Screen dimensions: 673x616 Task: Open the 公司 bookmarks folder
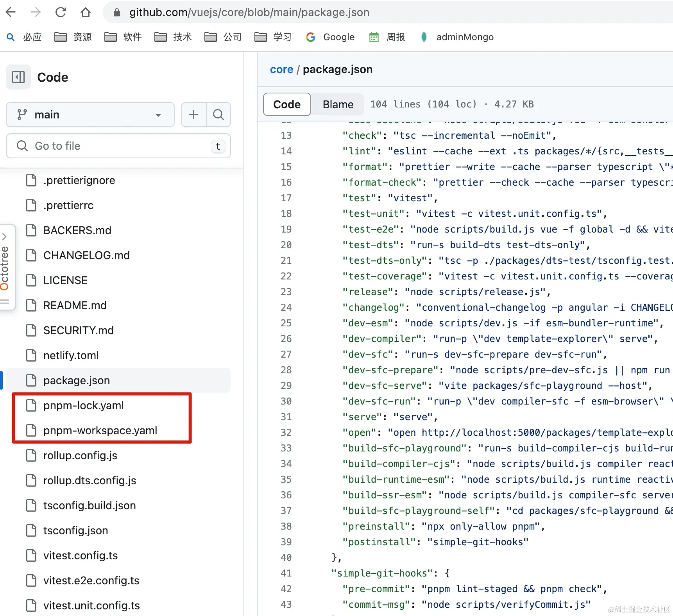click(223, 37)
